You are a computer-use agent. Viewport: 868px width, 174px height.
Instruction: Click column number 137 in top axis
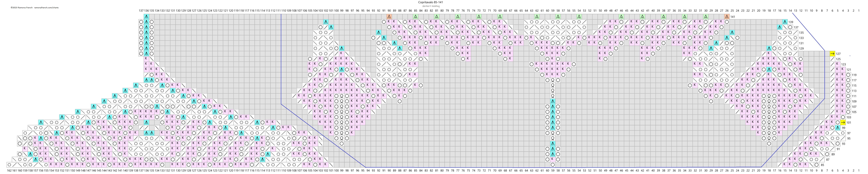click(141, 11)
